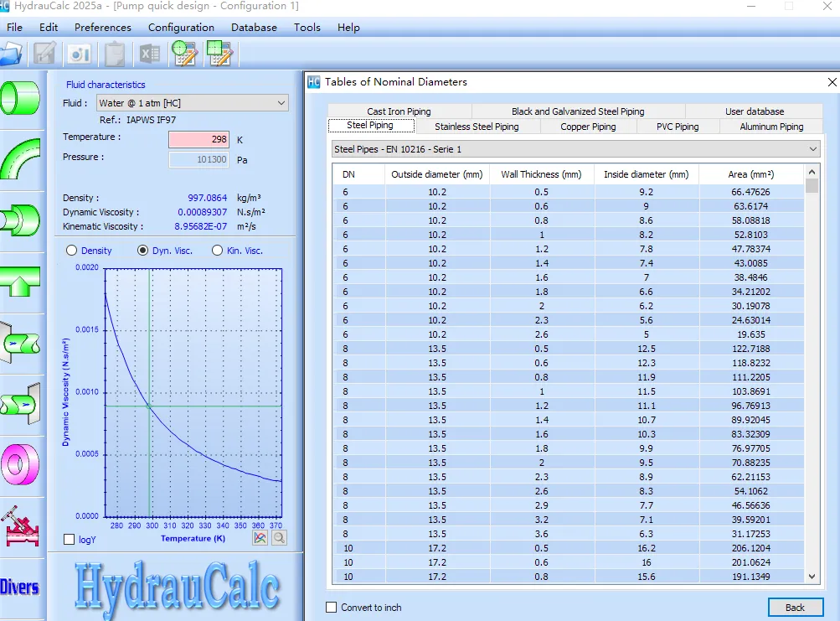Viewport: 840px width, 621px height.
Task: Select the pipe outlet discharge component icon
Action: click(x=20, y=403)
